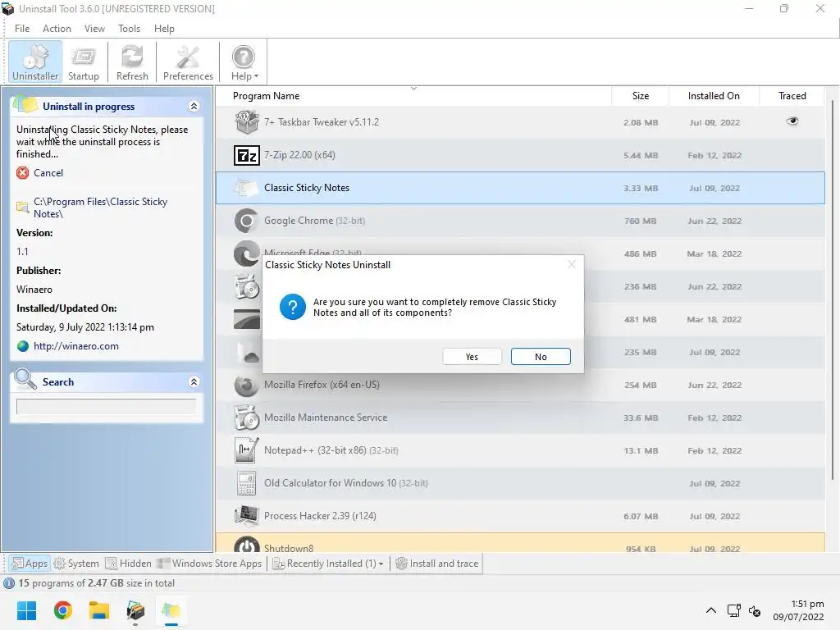
Task: Open the Classic Sticky Notes install folder path
Action: pyautogui.click(x=100, y=208)
